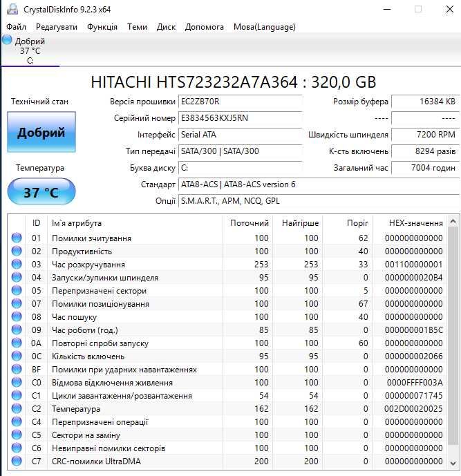Click status orb for C6 Невиправні помилки секторів
Image resolution: width=461 pixels, height=476 pixels.
[17, 448]
